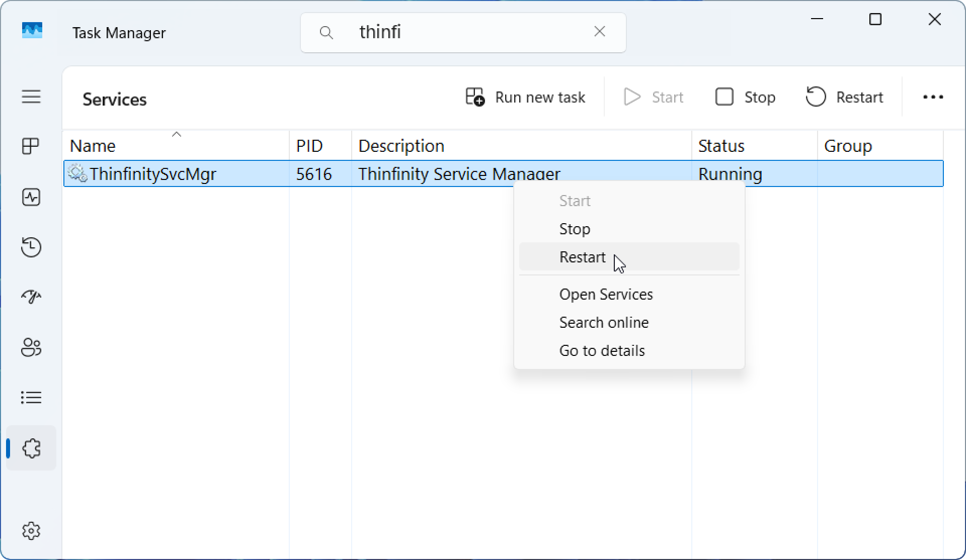Open the three-dots more options menu
The width and height of the screenshot is (966, 560).
[933, 97]
